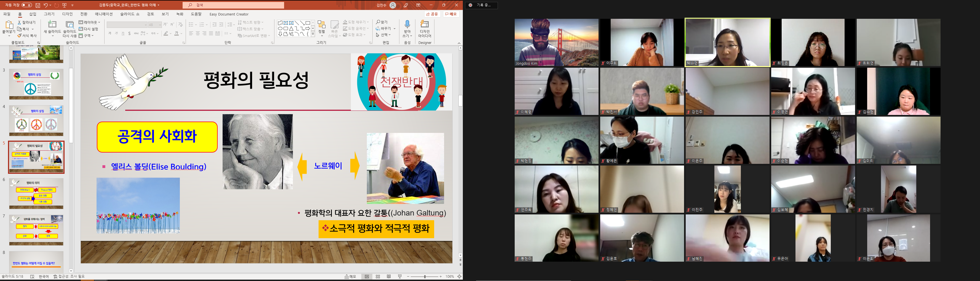
Task: Click the font color swatch button
Action: tap(176, 33)
